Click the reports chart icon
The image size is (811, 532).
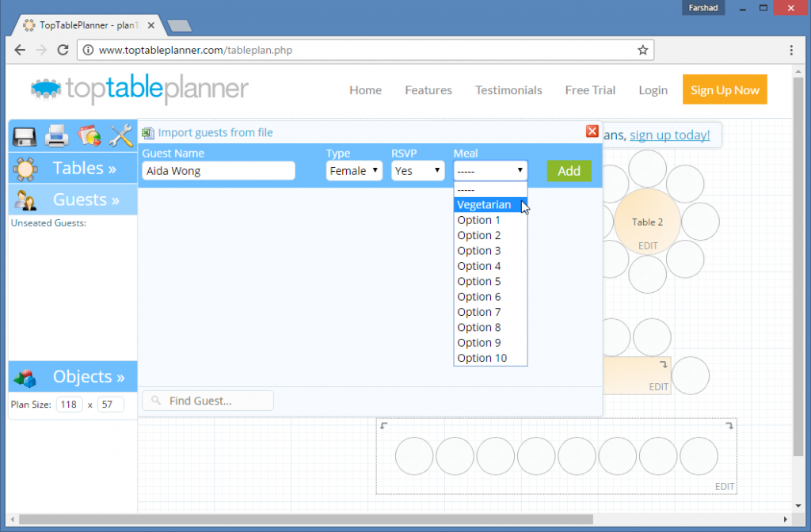pyautogui.click(x=89, y=135)
